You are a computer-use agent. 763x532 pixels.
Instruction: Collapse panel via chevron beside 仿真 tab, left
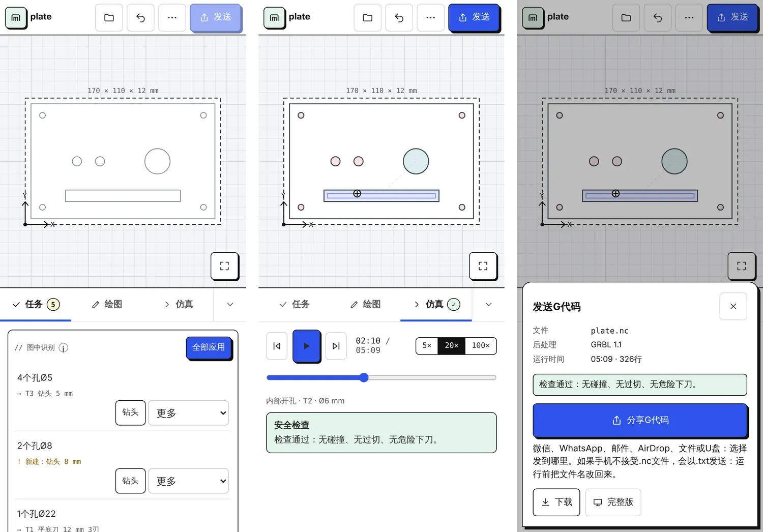pos(230,305)
